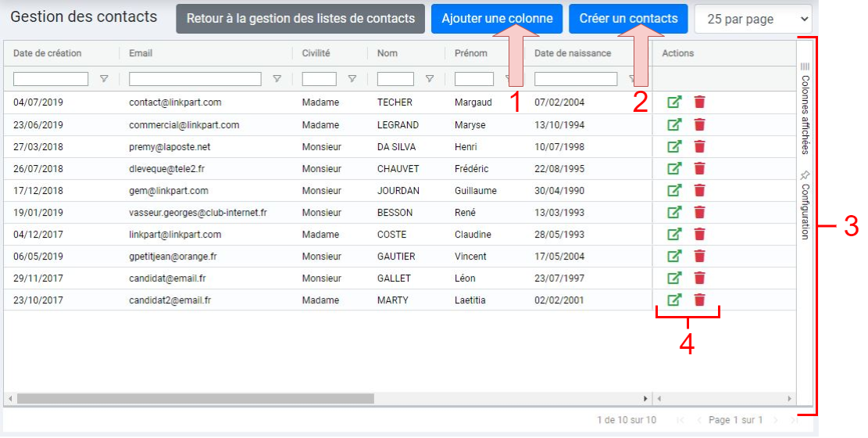The height and width of the screenshot is (438, 868).
Task: Delete the contact TECHER Margaud
Action: pyautogui.click(x=700, y=102)
